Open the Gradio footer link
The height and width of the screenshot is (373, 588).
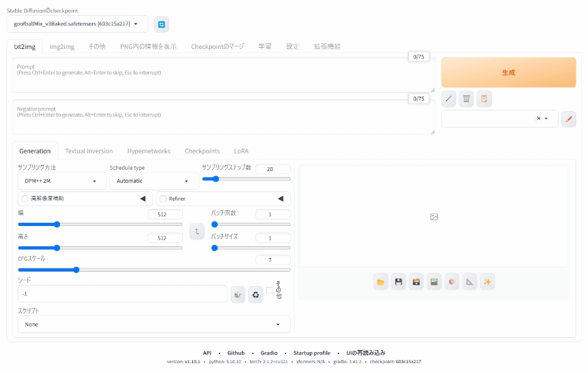coord(269,353)
